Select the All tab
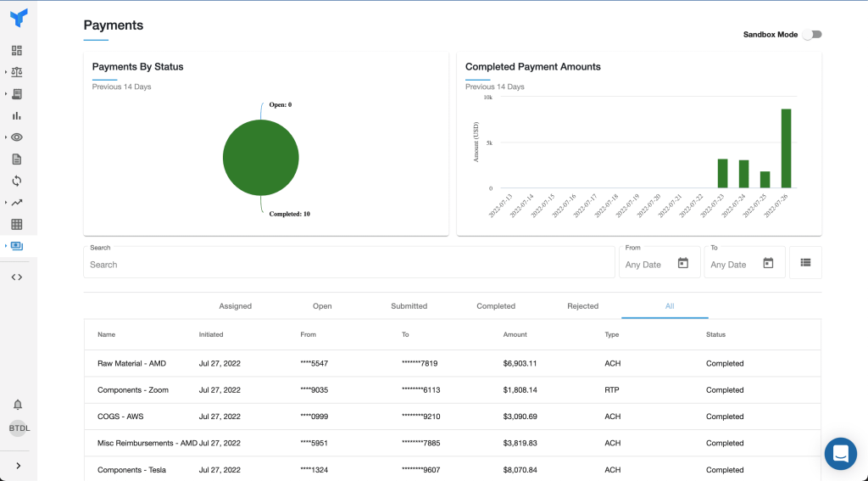Image resolution: width=868 pixels, height=481 pixels. point(670,306)
